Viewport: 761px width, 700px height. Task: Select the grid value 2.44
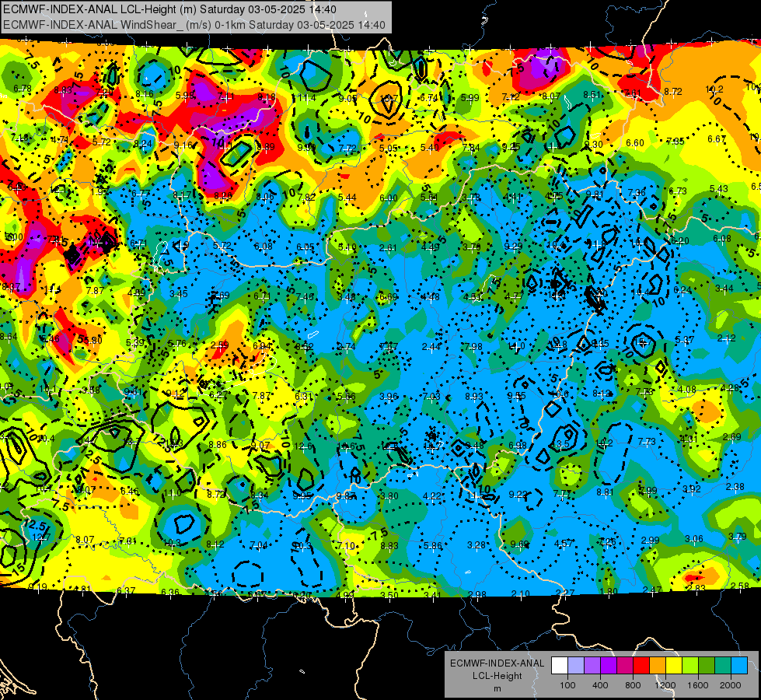pyautogui.click(x=431, y=346)
